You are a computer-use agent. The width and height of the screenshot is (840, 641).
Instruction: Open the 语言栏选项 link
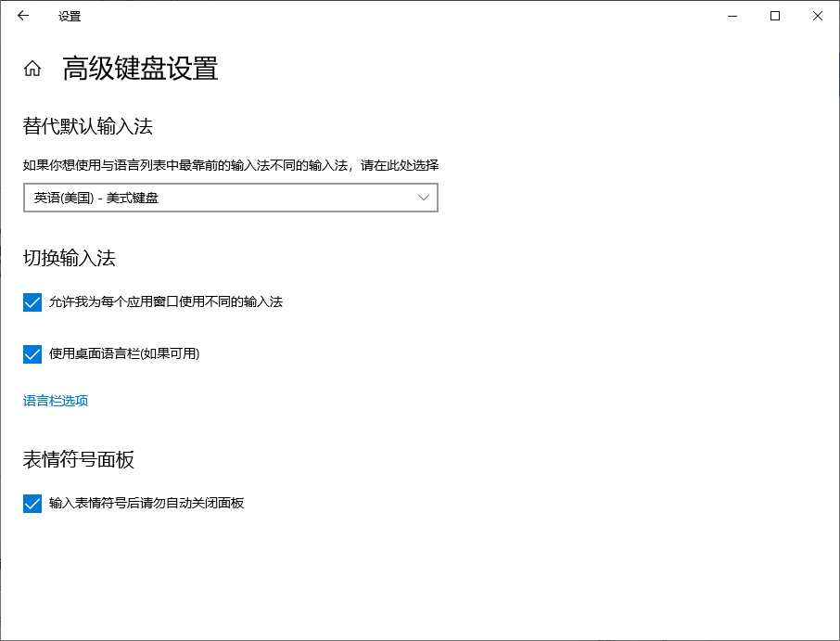(56, 401)
